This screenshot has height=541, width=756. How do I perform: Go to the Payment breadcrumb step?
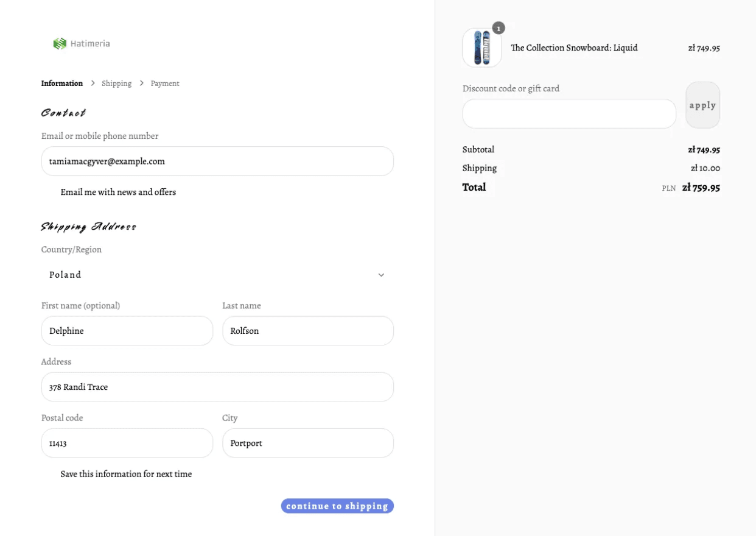click(x=165, y=83)
